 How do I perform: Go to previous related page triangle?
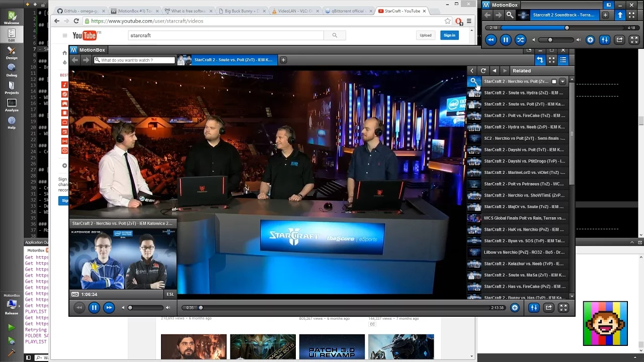[495, 71]
